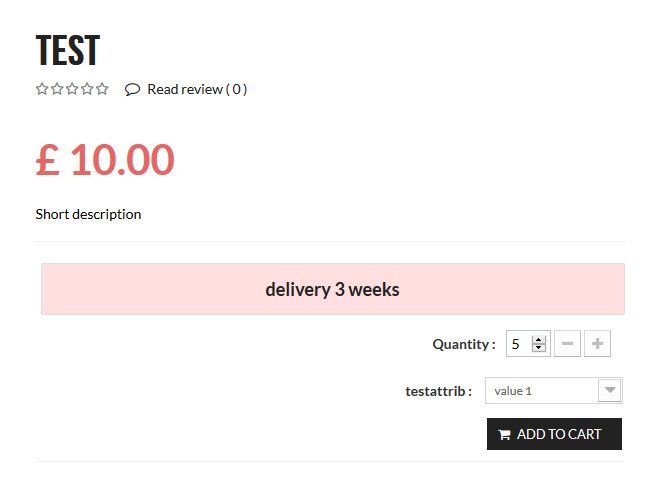Click the quantity input field
The height and width of the screenshot is (477, 662).
point(518,344)
